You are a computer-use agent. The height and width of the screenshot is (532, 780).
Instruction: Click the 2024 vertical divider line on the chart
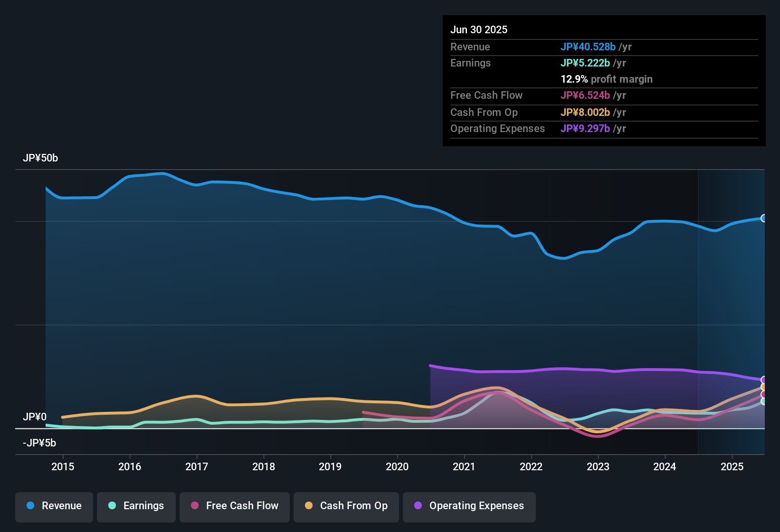(698, 309)
